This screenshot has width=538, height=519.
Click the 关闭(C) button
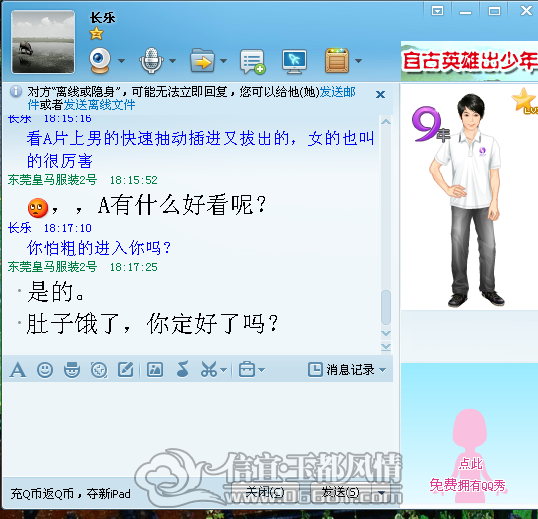[265, 493]
